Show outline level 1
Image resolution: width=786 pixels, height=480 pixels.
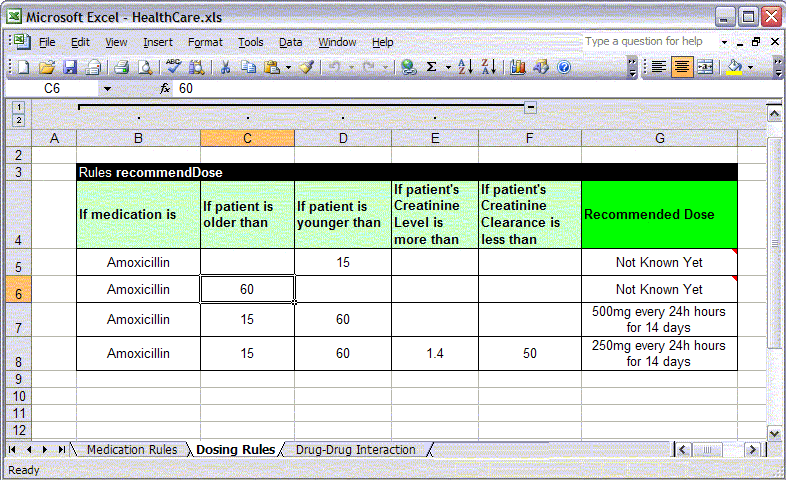click(x=19, y=107)
